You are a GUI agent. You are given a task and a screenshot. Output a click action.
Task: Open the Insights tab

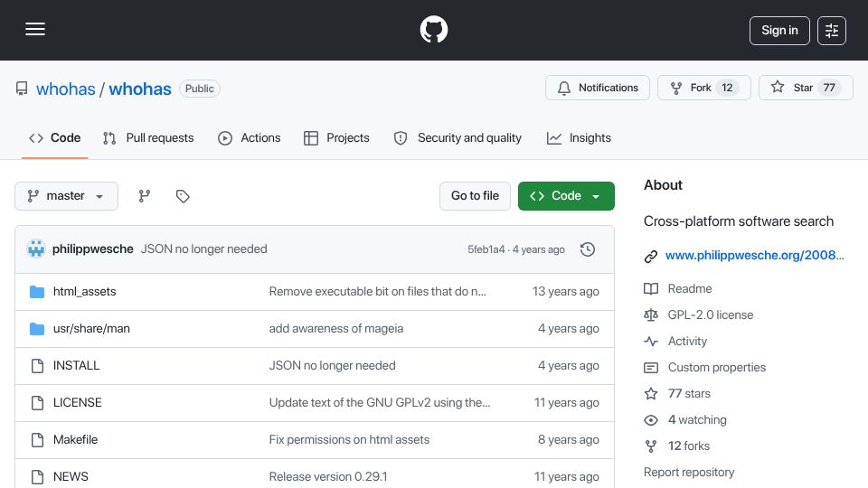point(579,137)
